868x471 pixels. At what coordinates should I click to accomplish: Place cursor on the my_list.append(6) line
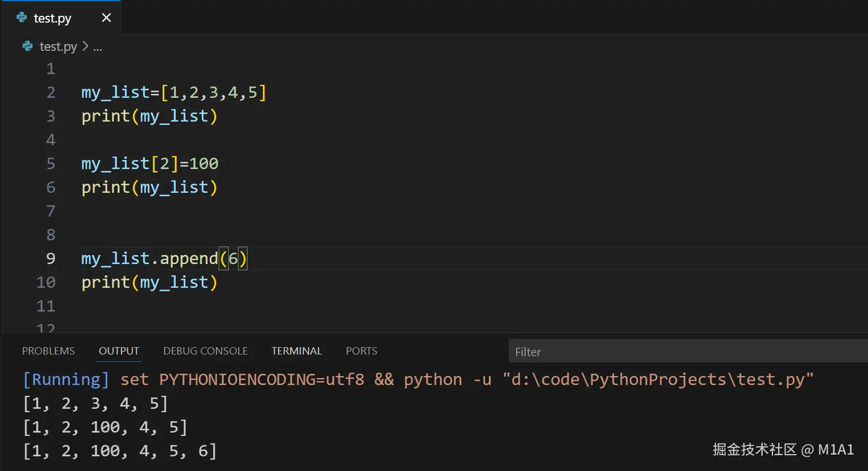[164, 258]
